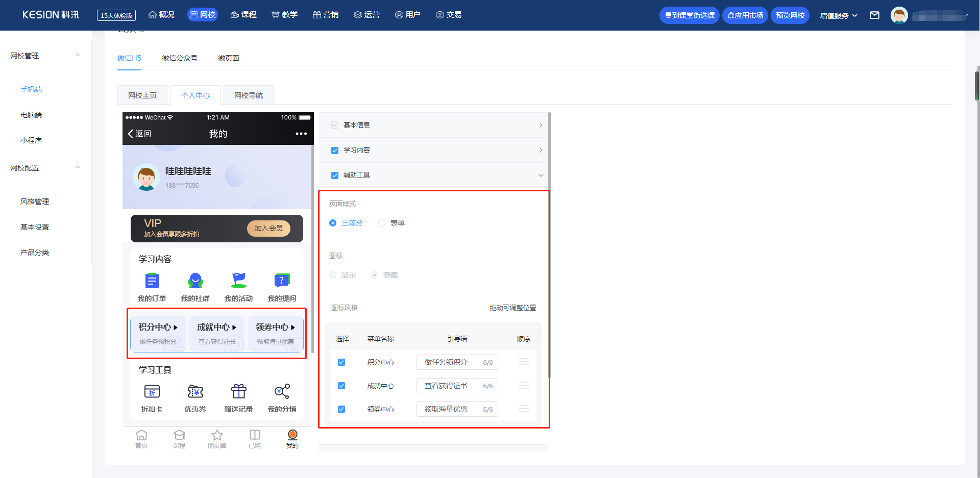Tap the 我的订单 icon in phone preview
This screenshot has height=478, width=980.
tap(152, 281)
